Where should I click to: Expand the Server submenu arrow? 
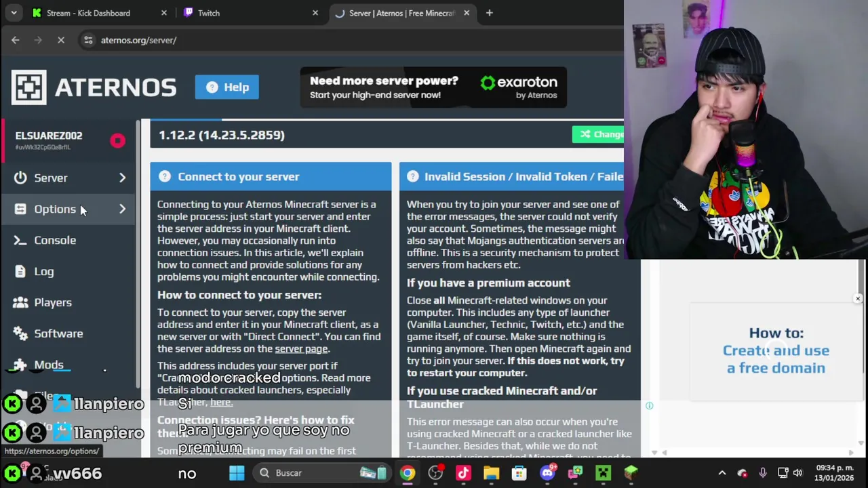pos(122,178)
